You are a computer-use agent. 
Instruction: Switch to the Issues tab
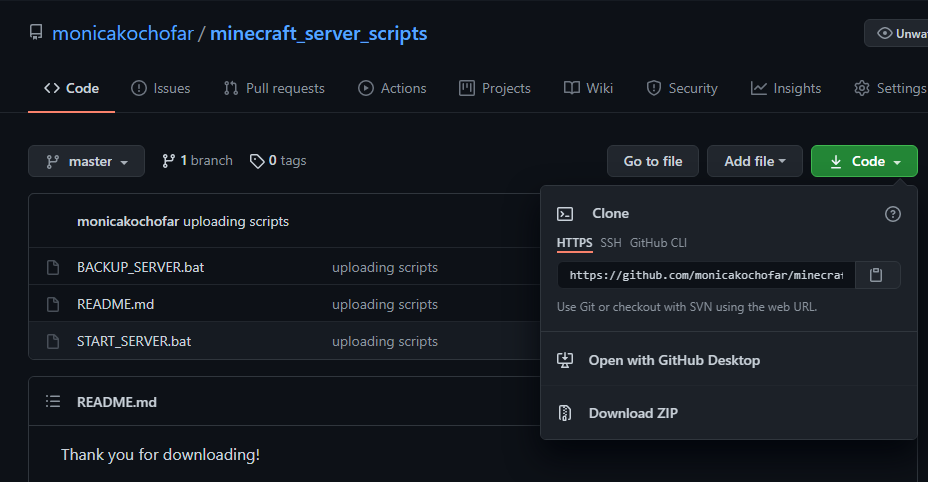coord(160,88)
